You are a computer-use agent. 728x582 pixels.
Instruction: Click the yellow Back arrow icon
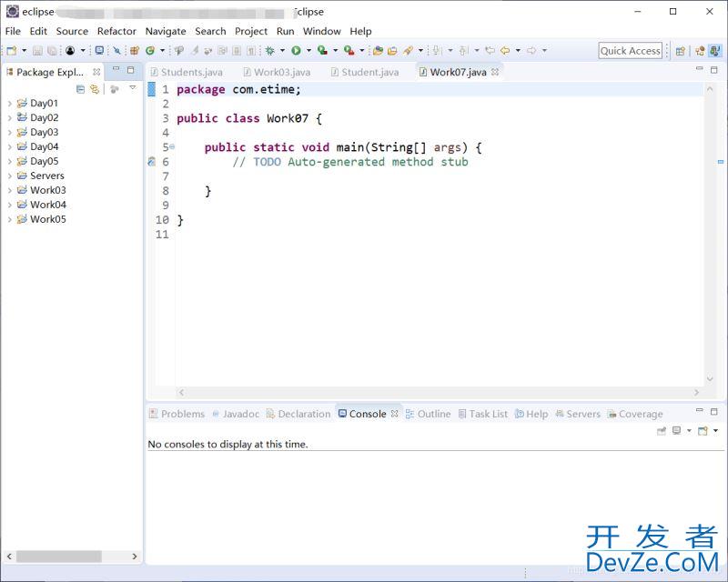click(x=505, y=50)
